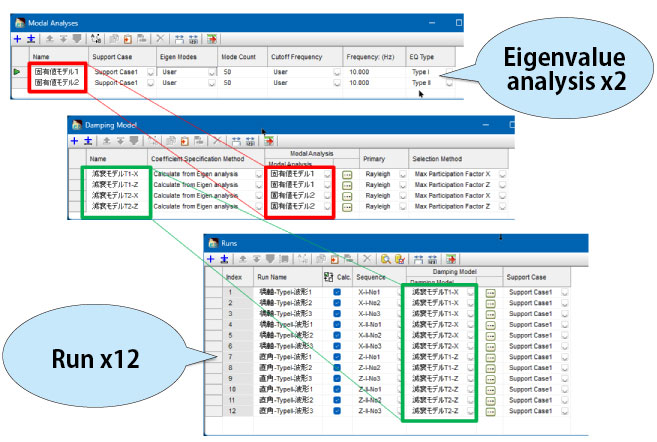Viewport: 657px width, 442px height.
Task: Select the Mode Count cell of 固有値モデル2
Action: 242,83
